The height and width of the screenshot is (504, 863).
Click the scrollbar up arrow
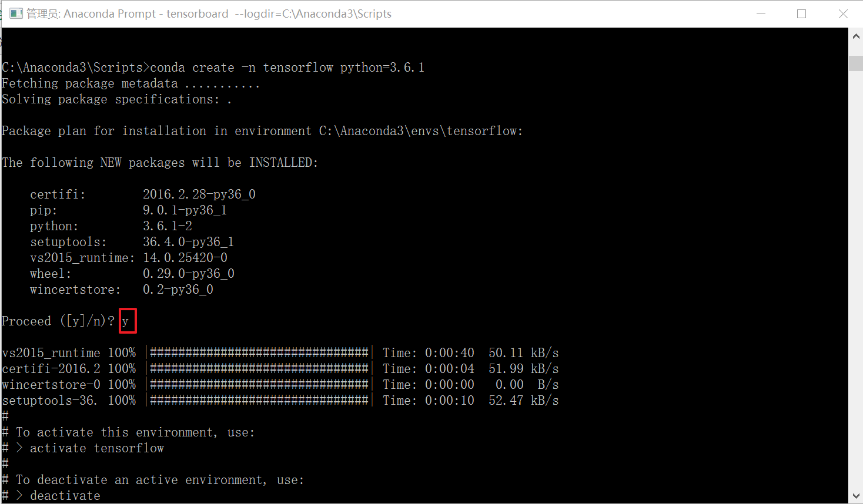(x=856, y=36)
